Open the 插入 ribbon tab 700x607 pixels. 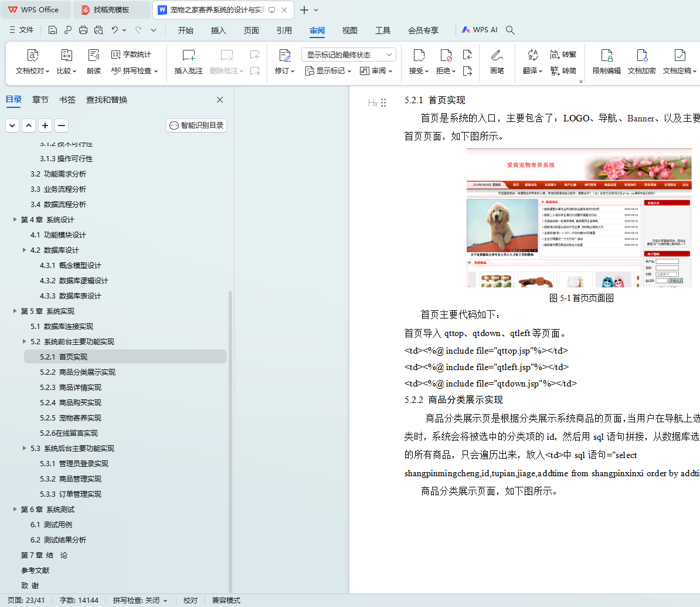[x=218, y=30]
